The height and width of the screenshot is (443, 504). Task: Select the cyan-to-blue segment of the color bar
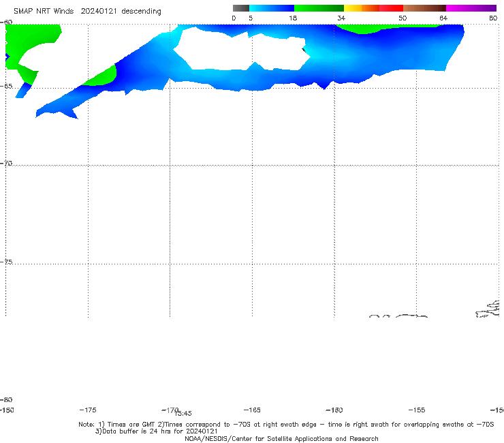272,8
